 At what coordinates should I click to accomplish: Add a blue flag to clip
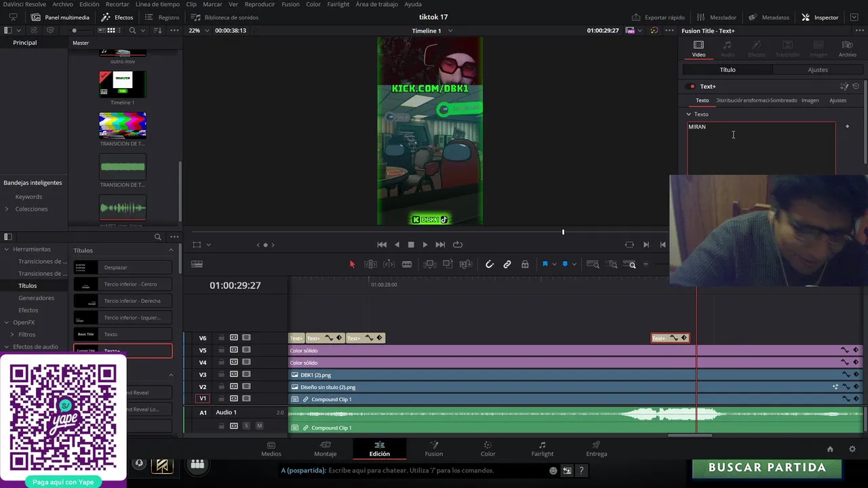tap(545, 264)
